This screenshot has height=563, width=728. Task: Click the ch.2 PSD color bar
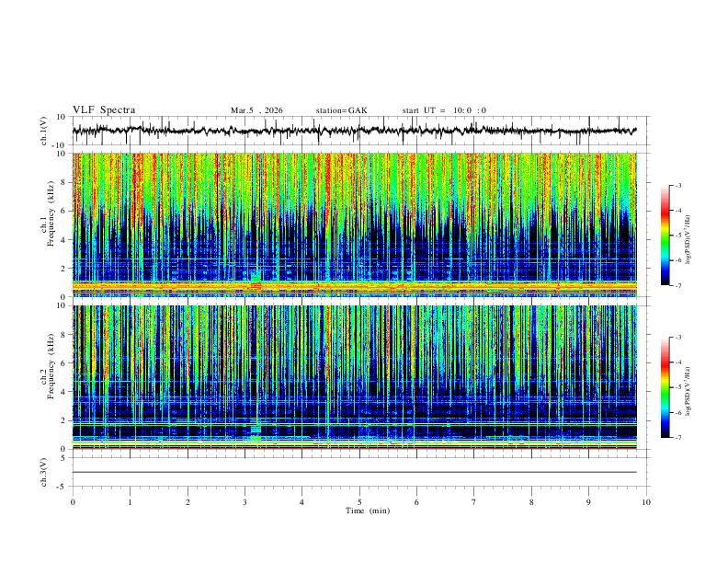point(665,387)
